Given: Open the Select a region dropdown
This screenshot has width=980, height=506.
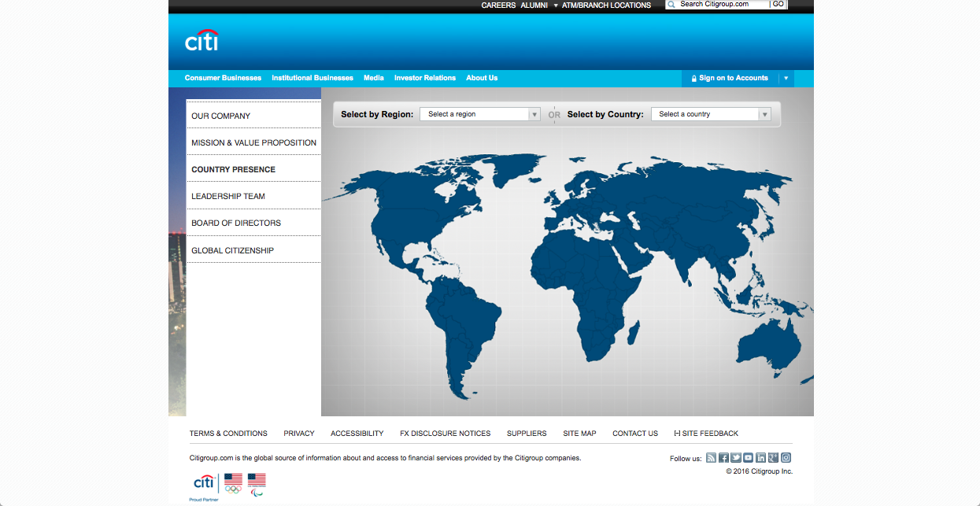Looking at the screenshot, I should [x=479, y=114].
